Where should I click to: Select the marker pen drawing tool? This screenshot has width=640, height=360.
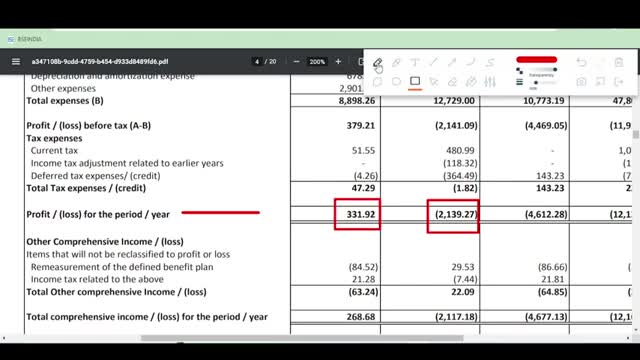[378, 62]
